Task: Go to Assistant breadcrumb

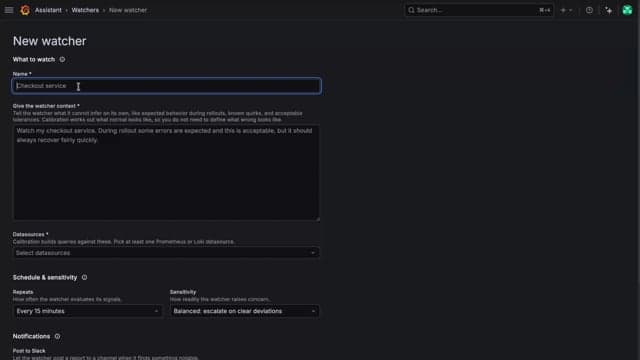Action: (x=48, y=10)
